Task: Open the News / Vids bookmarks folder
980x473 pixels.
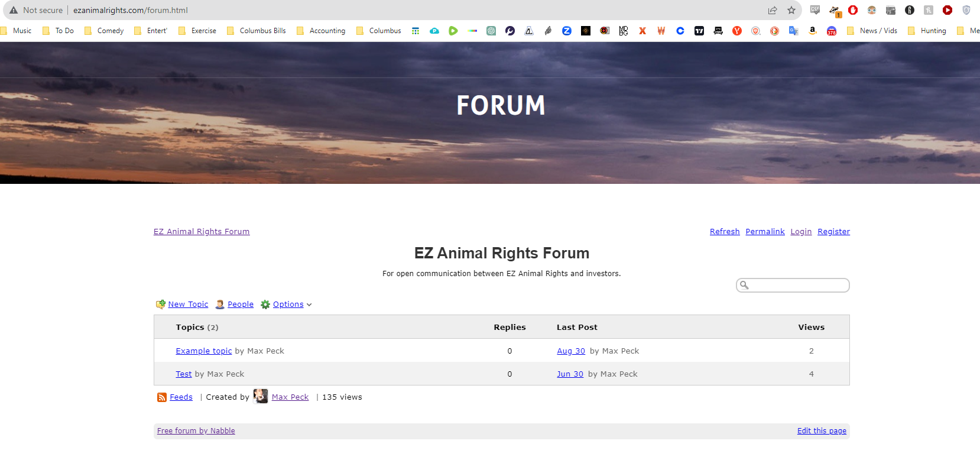Action: tap(872, 31)
